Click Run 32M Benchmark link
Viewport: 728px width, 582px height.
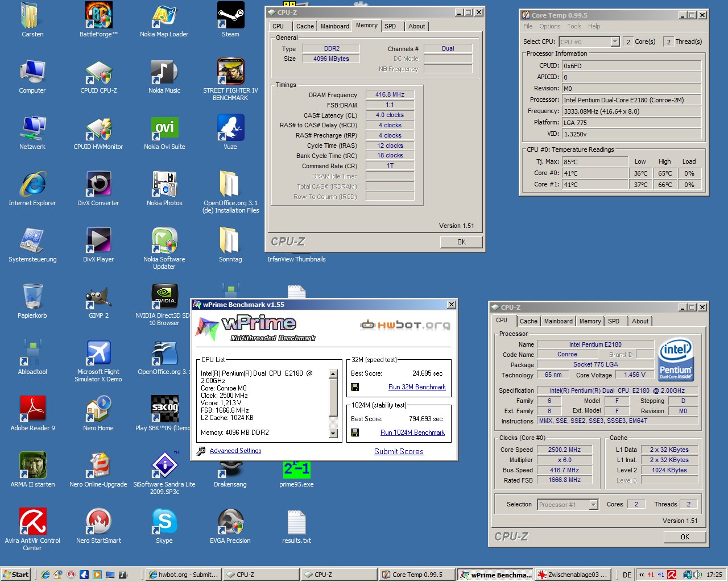tap(417, 387)
